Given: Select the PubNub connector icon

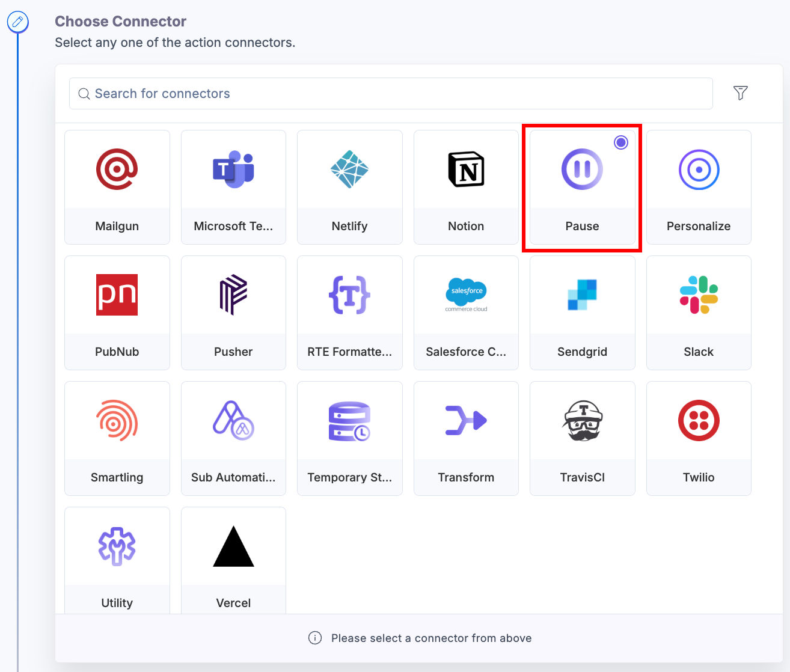Looking at the screenshot, I should coord(117,295).
